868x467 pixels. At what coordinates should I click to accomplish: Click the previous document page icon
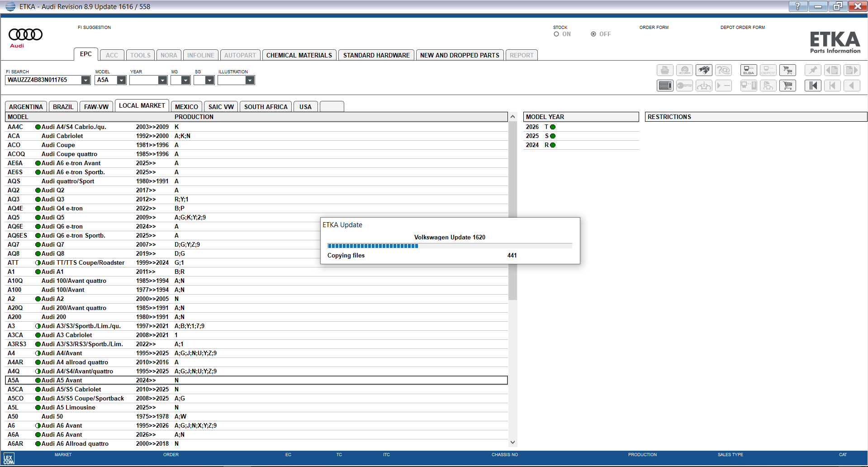(x=832, y=70)
